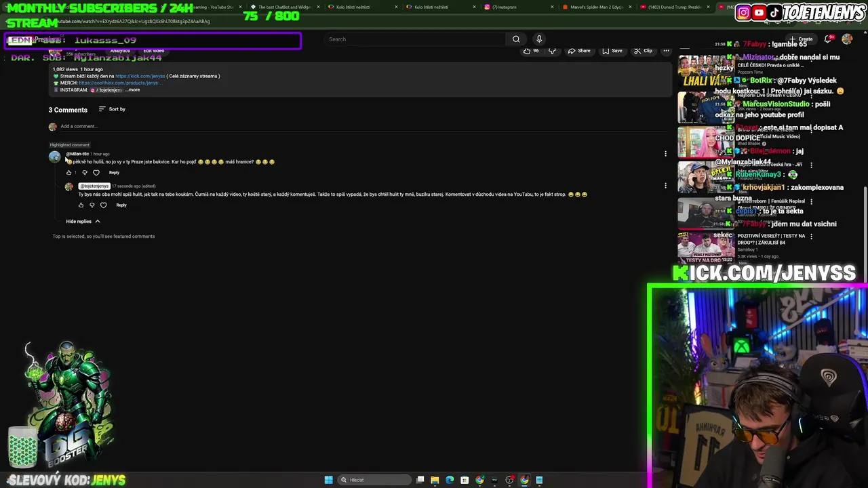Open options menu for @Milan-tlic comment
This screenshot has width=868, height=488.
point(665,154)
